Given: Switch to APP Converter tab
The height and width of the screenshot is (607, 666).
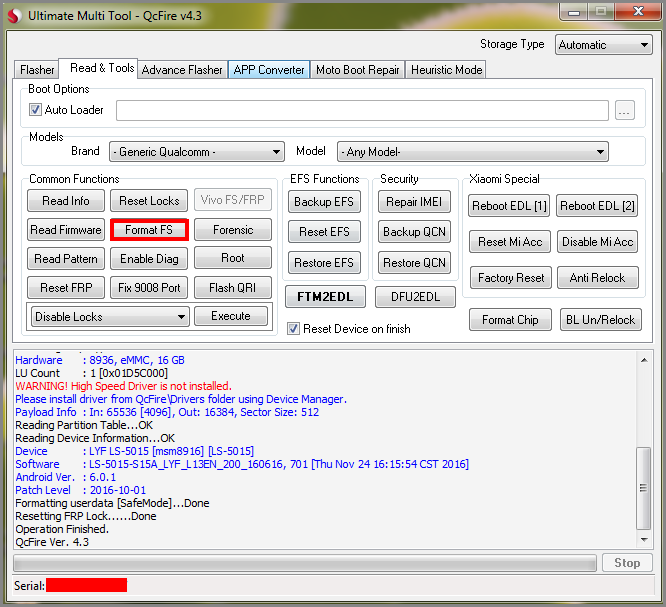Looking at the screenshot, I should 269,70.
